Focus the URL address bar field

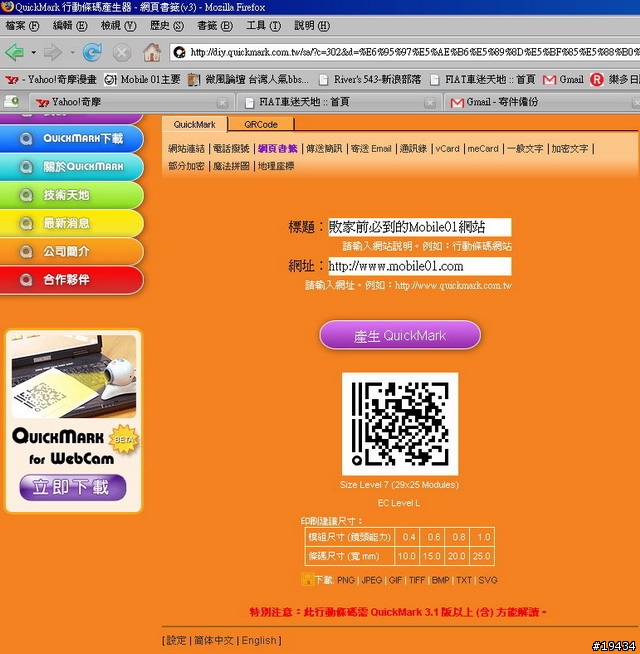point(405,52)
